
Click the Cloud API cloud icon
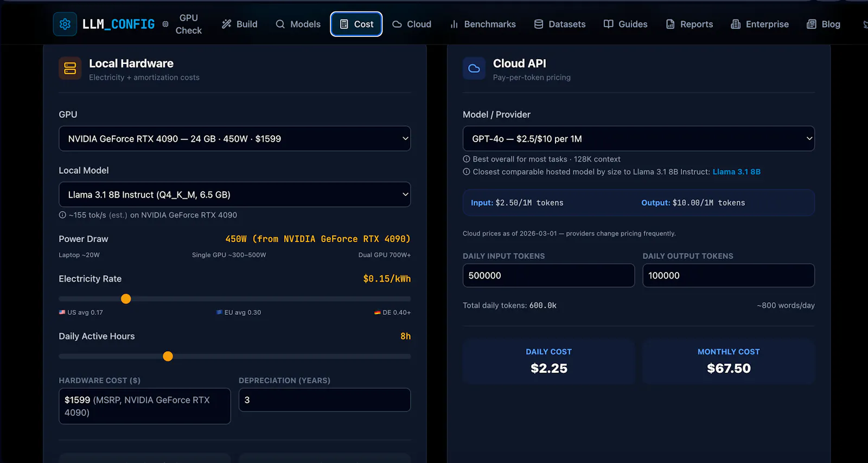(474, 68)
